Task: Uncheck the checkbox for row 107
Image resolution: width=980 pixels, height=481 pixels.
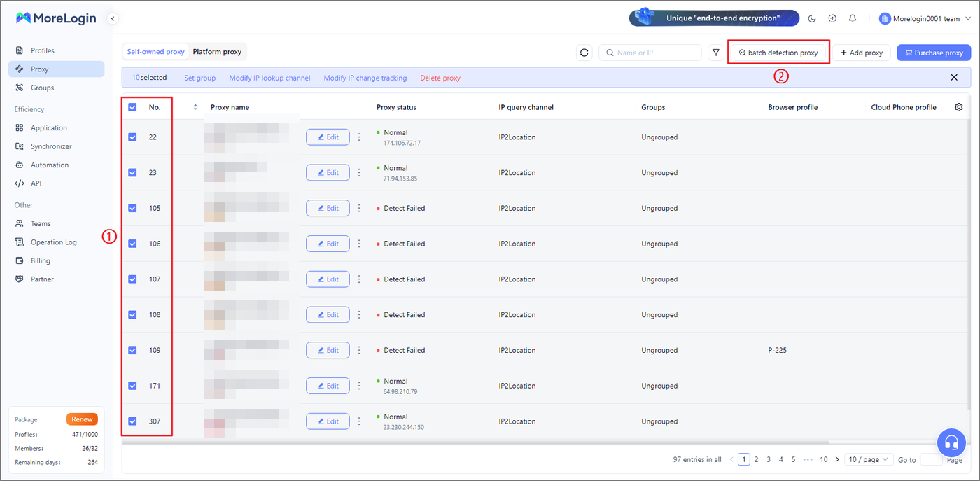Action: 132,279
